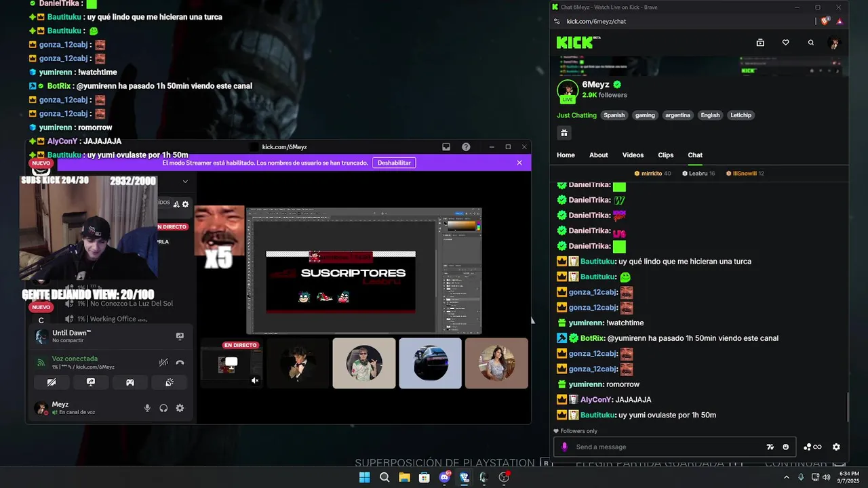The height and width of the screenshot is (488, 868).
Task: Deafen Discord with headphones icon
Action: (163, 408)
